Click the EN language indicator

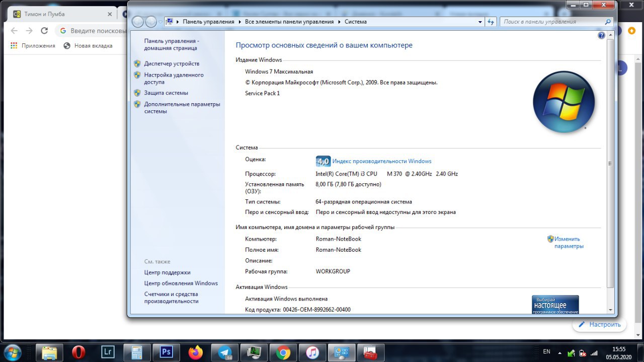click(547, 351)
